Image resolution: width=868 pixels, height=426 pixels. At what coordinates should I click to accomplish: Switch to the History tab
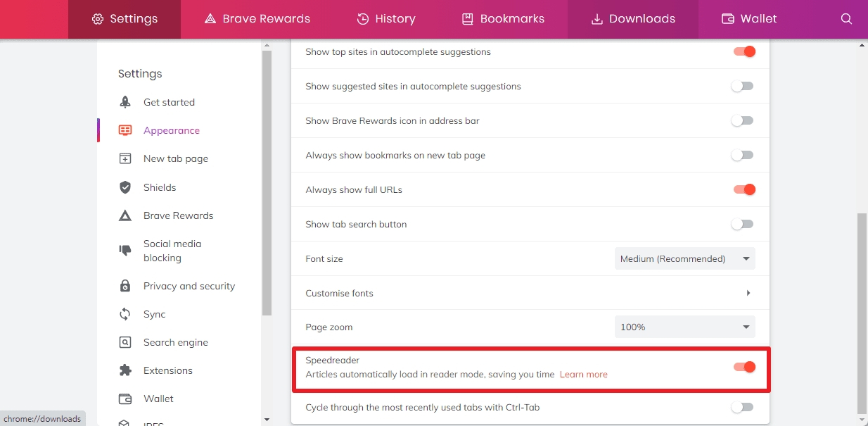tap(385, 19)
